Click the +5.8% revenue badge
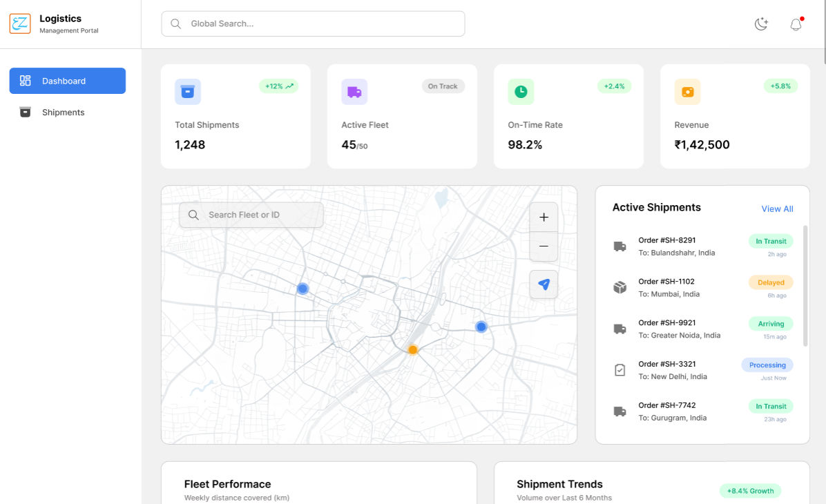The image size is (826, 504). (x=780, y=86)
